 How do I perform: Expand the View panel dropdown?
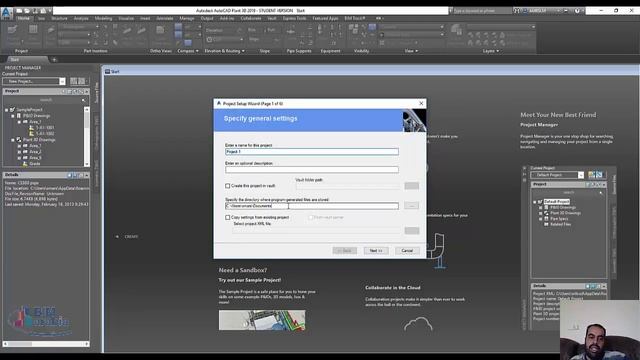pos(411,51)
